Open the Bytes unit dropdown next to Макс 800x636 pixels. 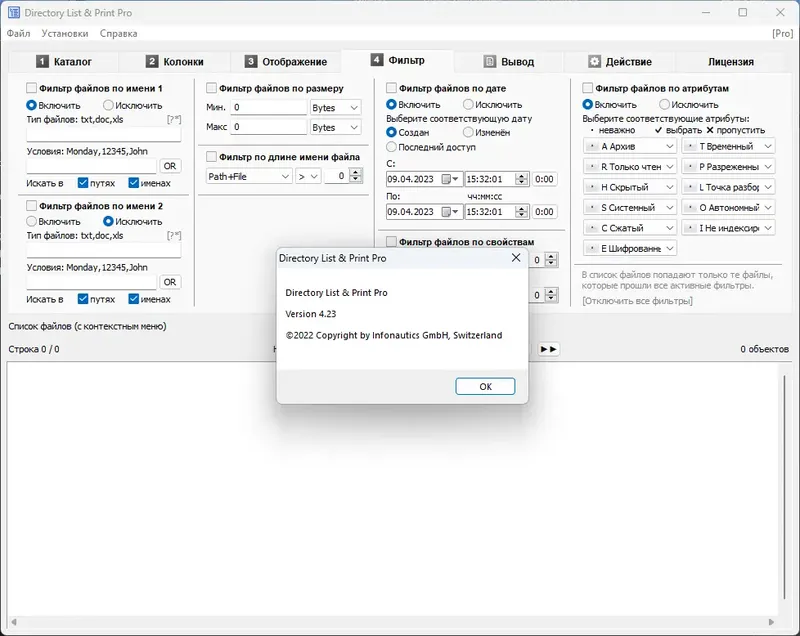(334, 127)
